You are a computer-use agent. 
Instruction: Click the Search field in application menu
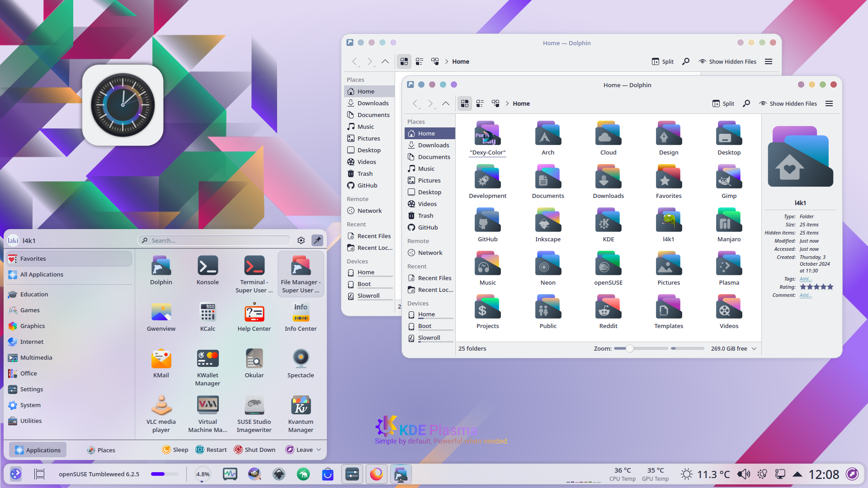pos(214,240)
